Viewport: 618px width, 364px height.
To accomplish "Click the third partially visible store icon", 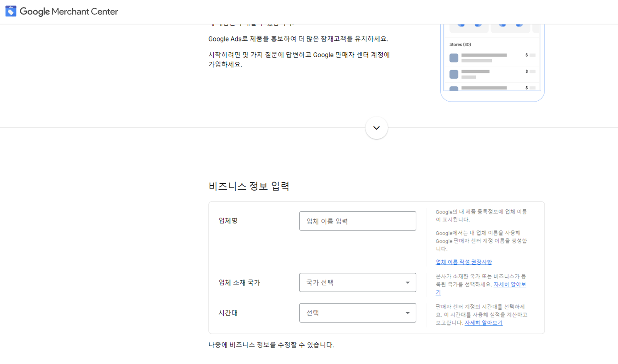I will tap(454, 88).
